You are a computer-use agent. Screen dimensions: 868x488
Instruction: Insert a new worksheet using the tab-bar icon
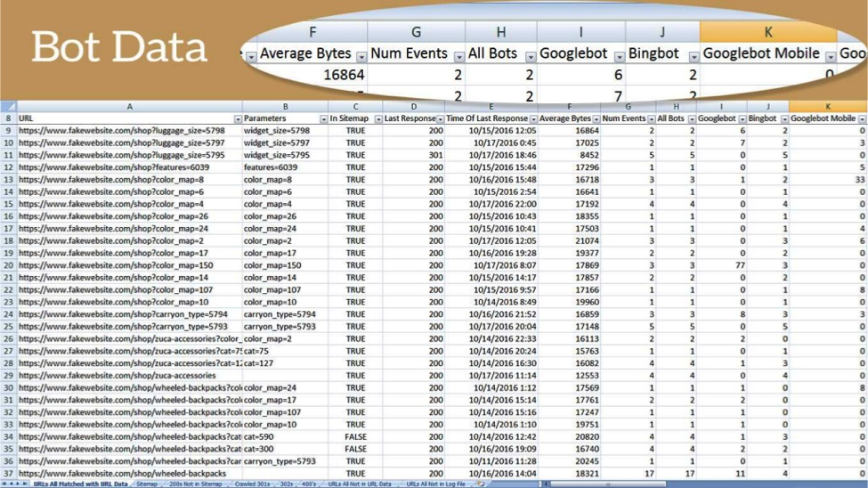click(481, 484)
